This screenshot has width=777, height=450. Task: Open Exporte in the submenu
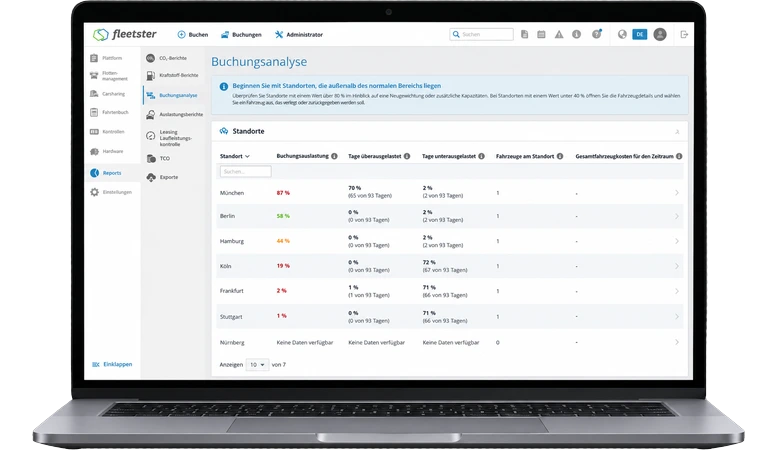(162, 177)
